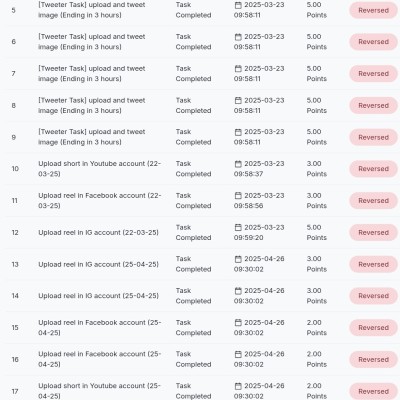Screen dimensions: 400x400
Task: Open Upload short in Youtube account (22-03-25)
Action: 99,169
